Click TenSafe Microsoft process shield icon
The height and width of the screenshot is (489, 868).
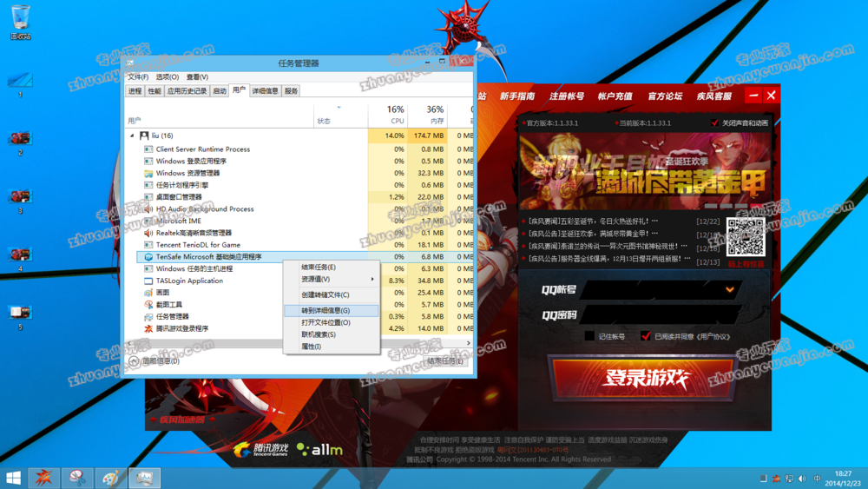click(x=148, y=257)
